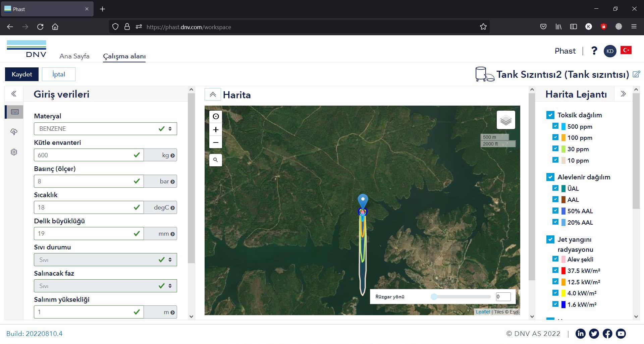Open the map layers selector
Screen dimensions: 644x344
(506, 120)
